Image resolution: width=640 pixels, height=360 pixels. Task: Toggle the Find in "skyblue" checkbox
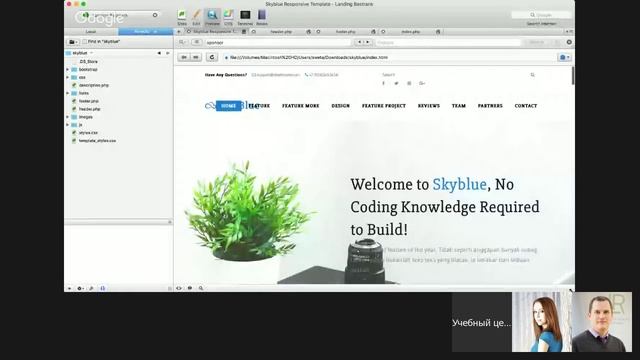(x=84, y=42)
